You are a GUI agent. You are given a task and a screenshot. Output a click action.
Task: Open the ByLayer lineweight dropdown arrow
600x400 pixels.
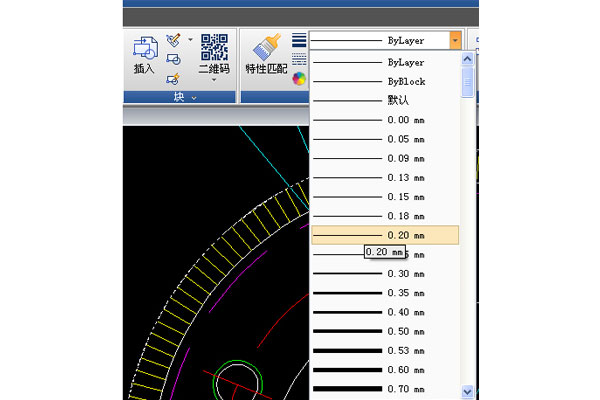point(456,41)
